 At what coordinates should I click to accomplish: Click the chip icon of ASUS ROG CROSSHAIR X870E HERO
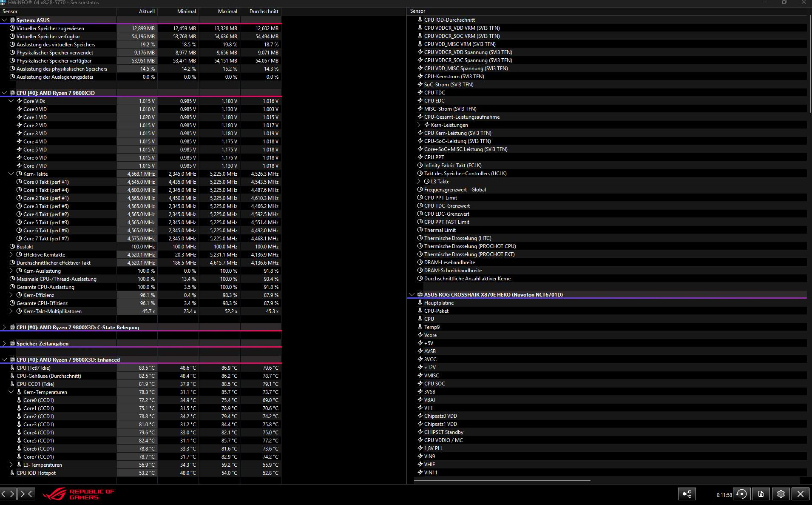(x=420, y=294)
